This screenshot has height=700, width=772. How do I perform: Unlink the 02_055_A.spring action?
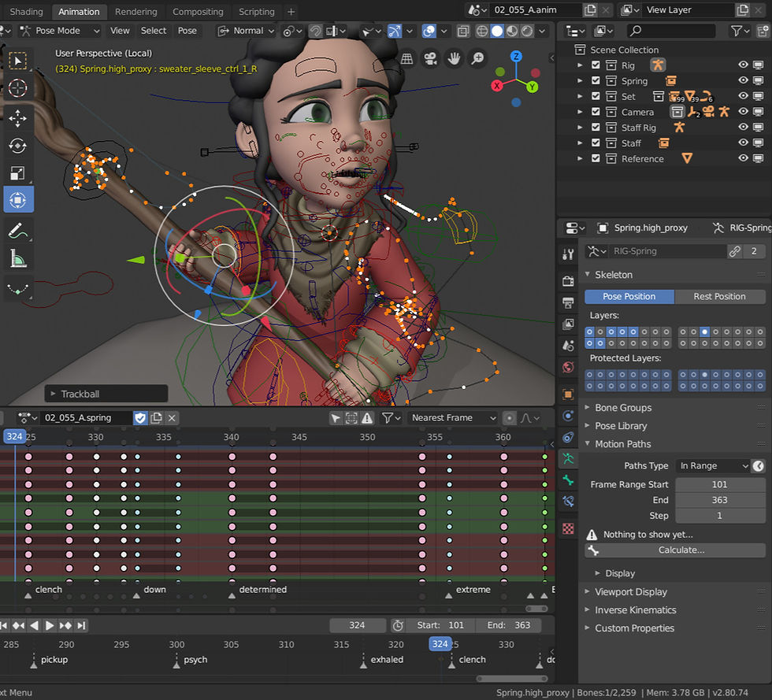point(172,418)
